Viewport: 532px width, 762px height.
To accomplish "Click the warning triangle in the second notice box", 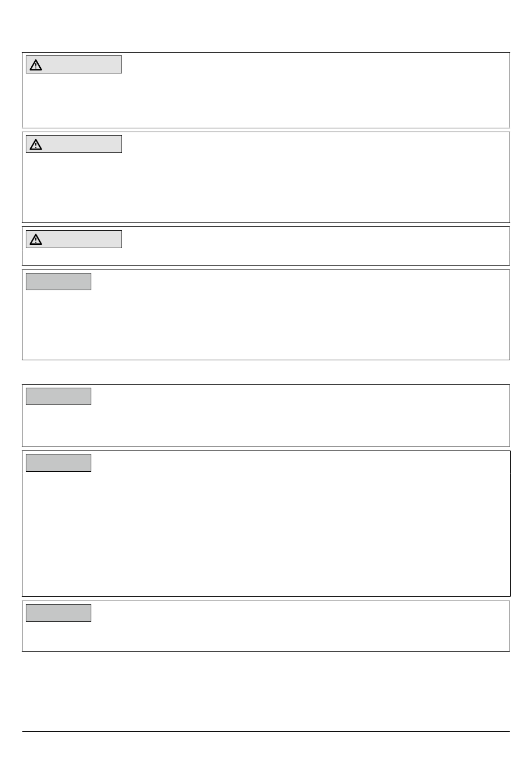I will (x=36, y=145).
